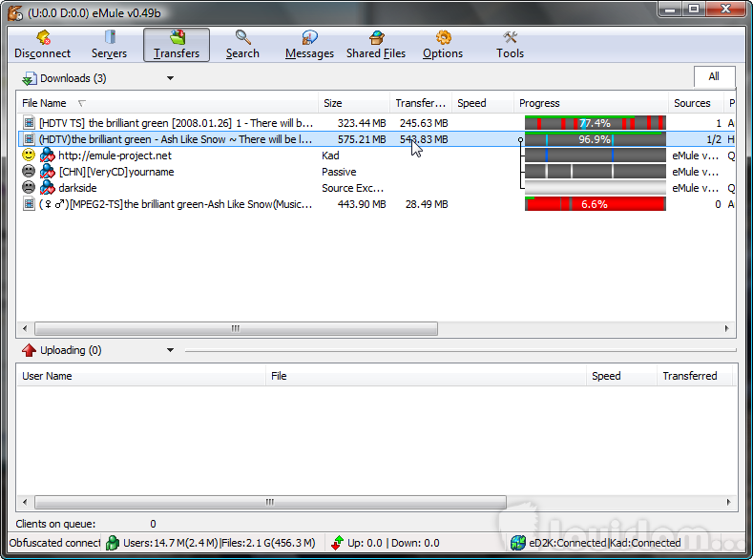Select the (HDTV)the brilliant green Ash Like Snow row
753x560 pixels.
(376, 139)
